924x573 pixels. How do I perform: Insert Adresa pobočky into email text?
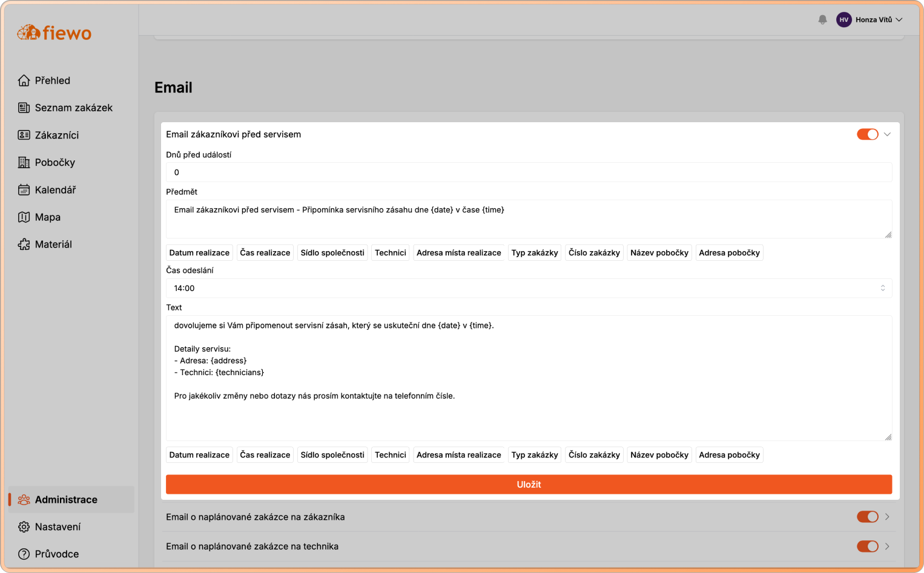click(x=729, y=455)
